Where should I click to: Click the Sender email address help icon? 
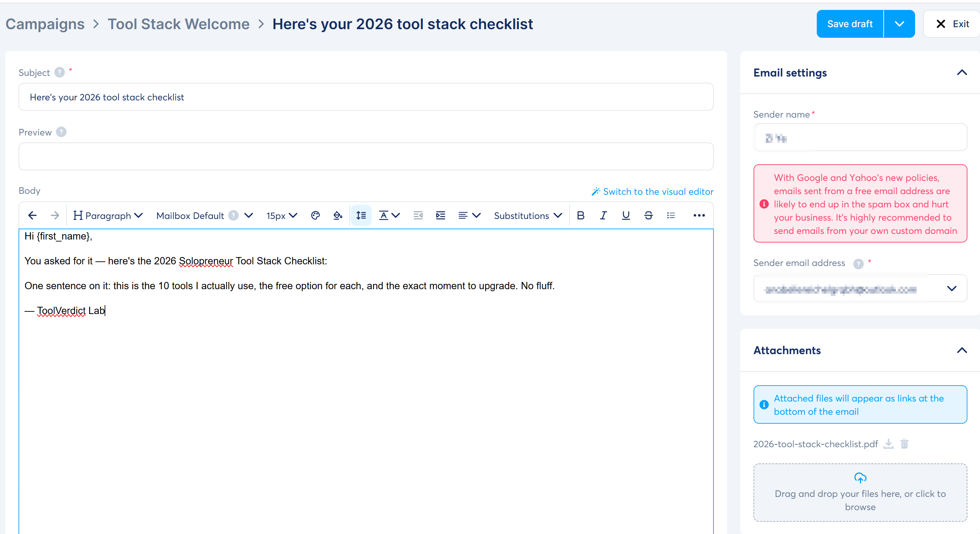tap(858, 263)
